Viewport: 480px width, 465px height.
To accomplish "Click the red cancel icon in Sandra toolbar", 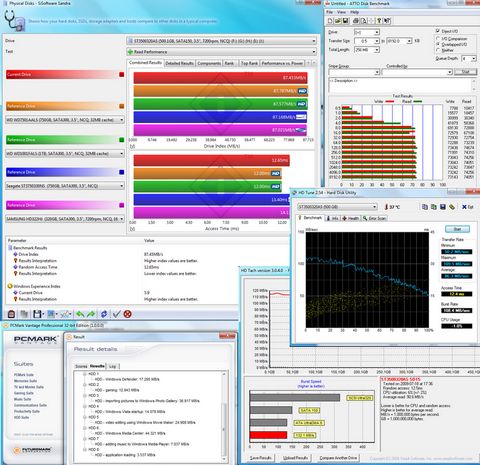I will 127,314.
